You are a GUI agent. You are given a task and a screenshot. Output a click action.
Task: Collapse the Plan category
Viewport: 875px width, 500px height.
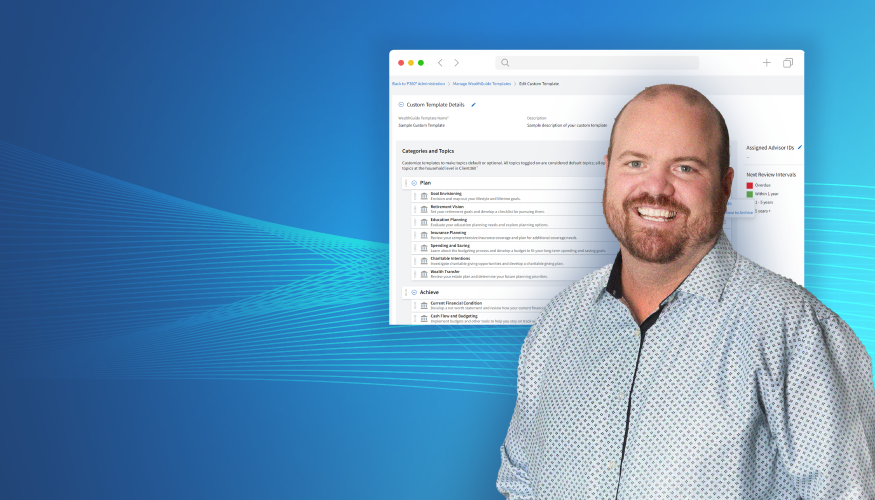pos(414,183)
